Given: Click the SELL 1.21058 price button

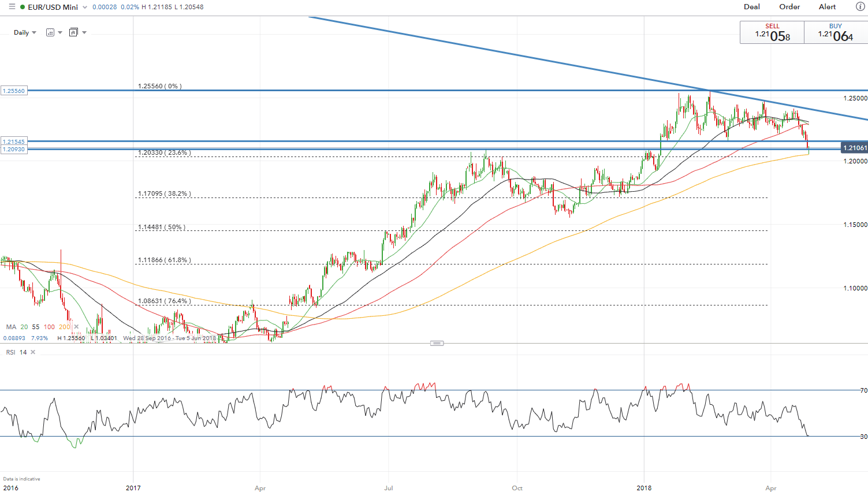Looking at the screenshot, I should click(772, 33).
